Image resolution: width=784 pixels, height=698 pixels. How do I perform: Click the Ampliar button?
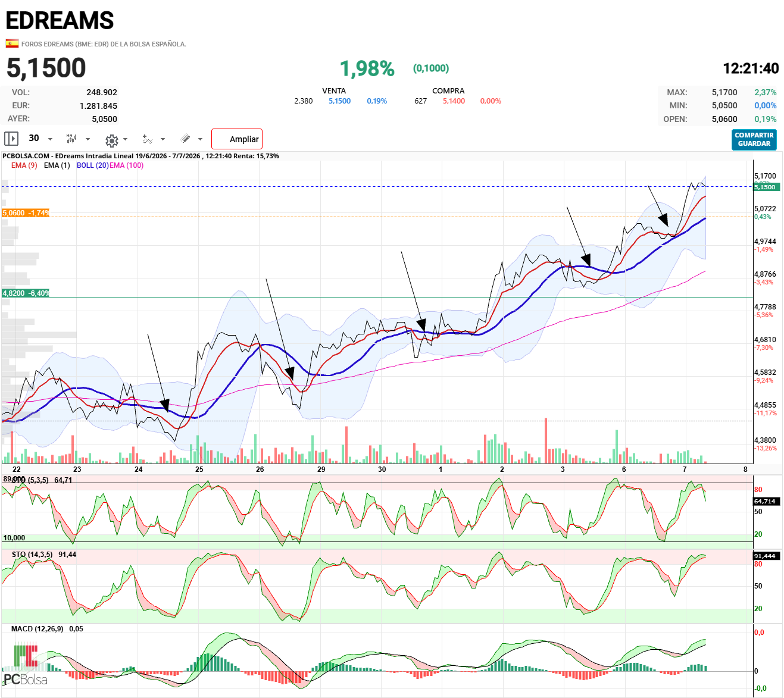coord(237,139)
